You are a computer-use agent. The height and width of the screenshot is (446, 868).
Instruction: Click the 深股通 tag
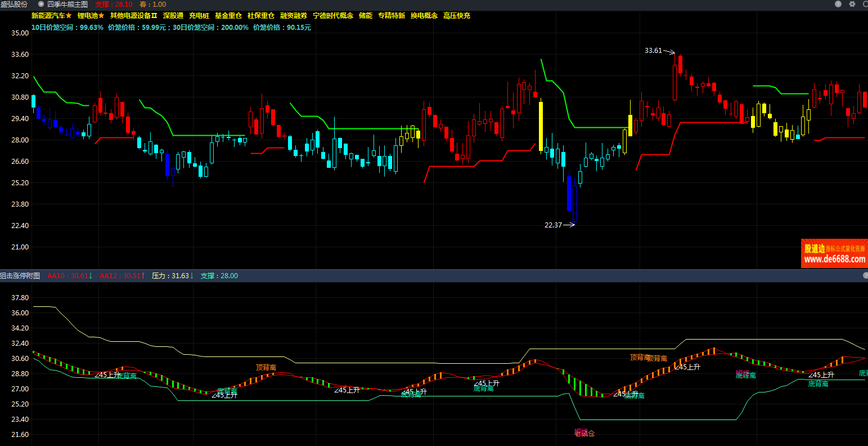[173, 16]
